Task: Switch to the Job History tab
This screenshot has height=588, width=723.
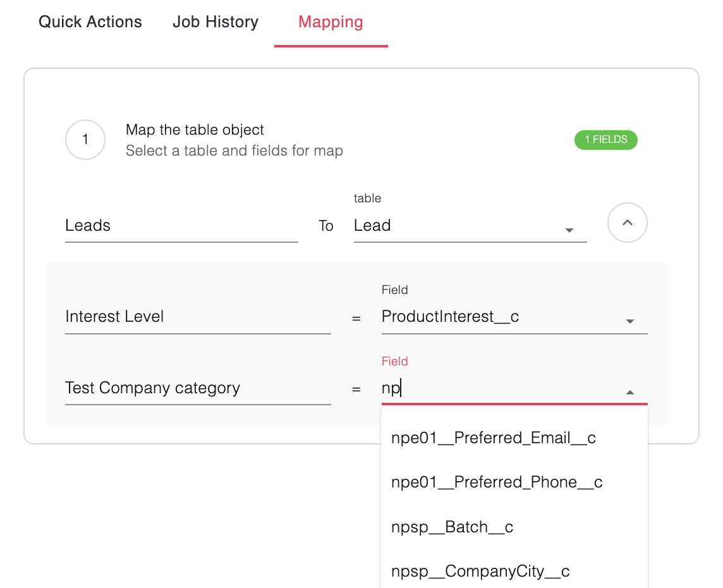Action: (x=216, y=22)
